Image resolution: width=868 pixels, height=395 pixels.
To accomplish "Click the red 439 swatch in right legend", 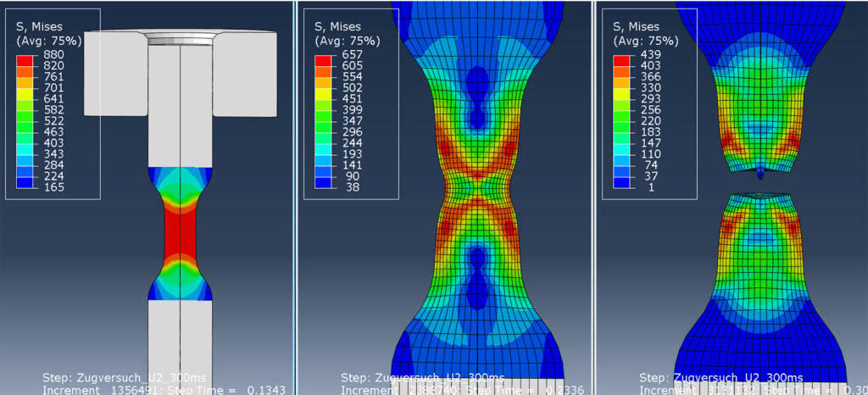I will point(621,59).
